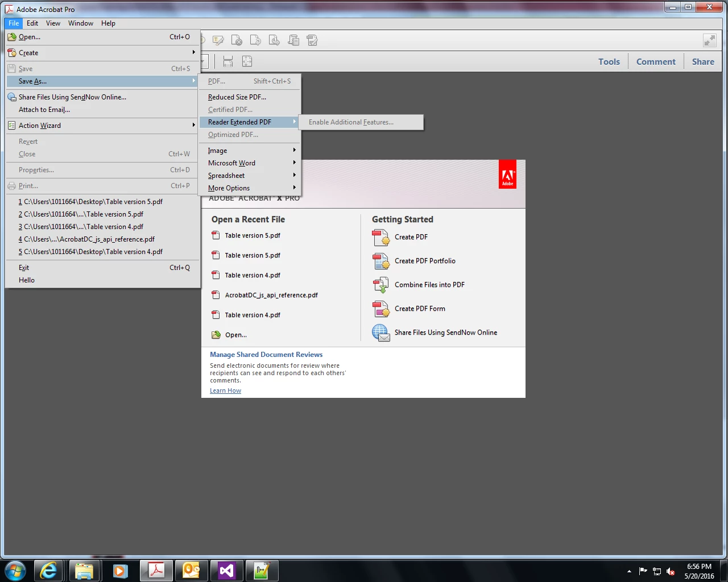Open recent file 3 Table version 4.pdf in menu
This screenshot has width=728, height=582.
pos(102,226)
